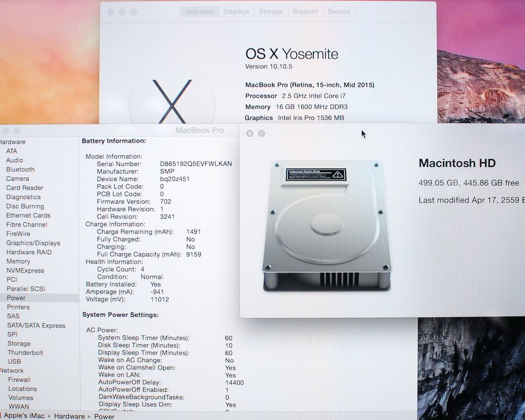Select Disc Burning in the sidebar
Screen dimensions: 525x420
(x=25, y=206)
